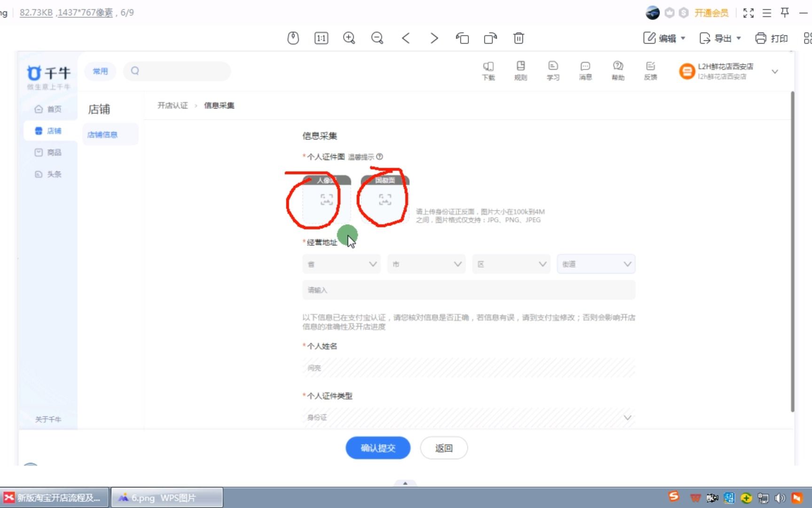
Task: Click the 常用 pill in 千牛 header
Action: tap(100, 71)
